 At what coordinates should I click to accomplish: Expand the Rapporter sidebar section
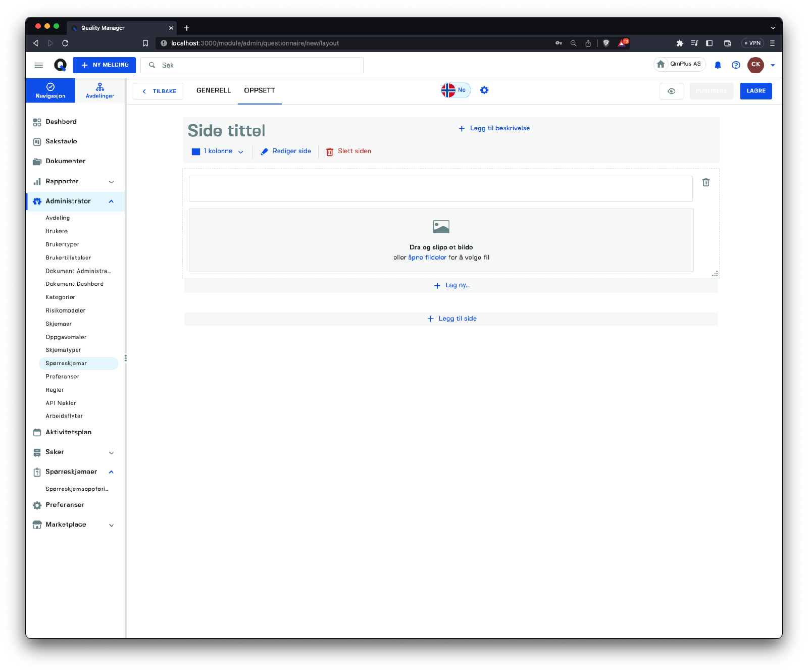point(111,182)
